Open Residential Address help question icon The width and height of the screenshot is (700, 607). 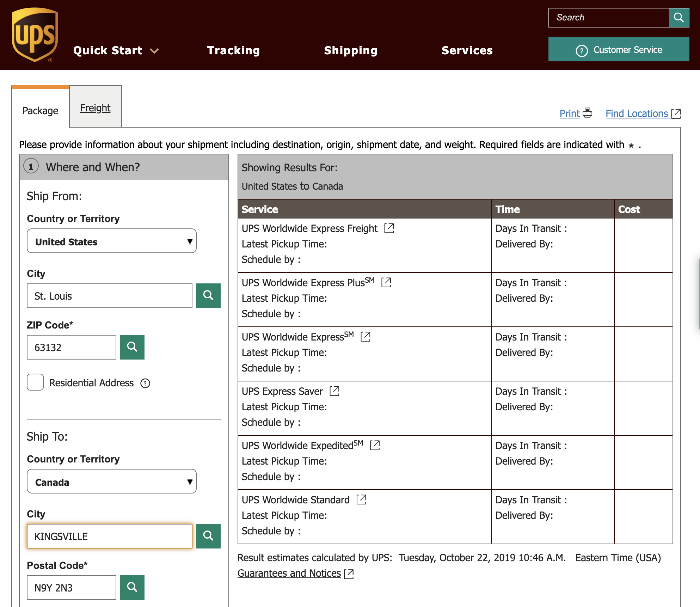pyautogui.click(x=145, y=383)
